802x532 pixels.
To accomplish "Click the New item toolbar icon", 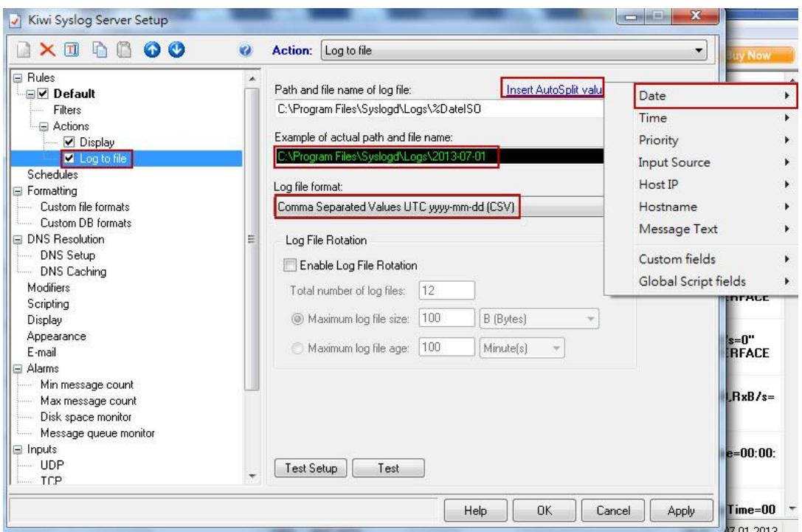I will coord(24,50).
